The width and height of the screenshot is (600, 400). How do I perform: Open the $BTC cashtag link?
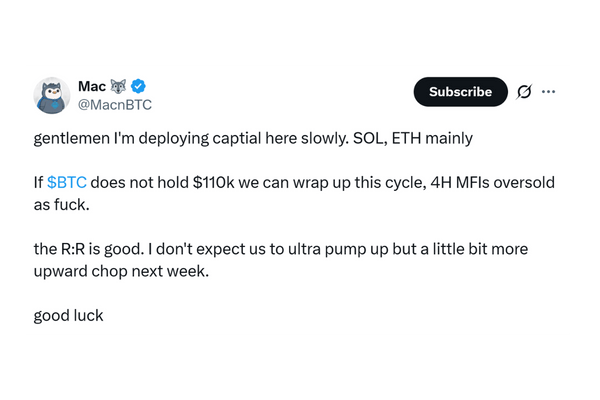(67, 184)
